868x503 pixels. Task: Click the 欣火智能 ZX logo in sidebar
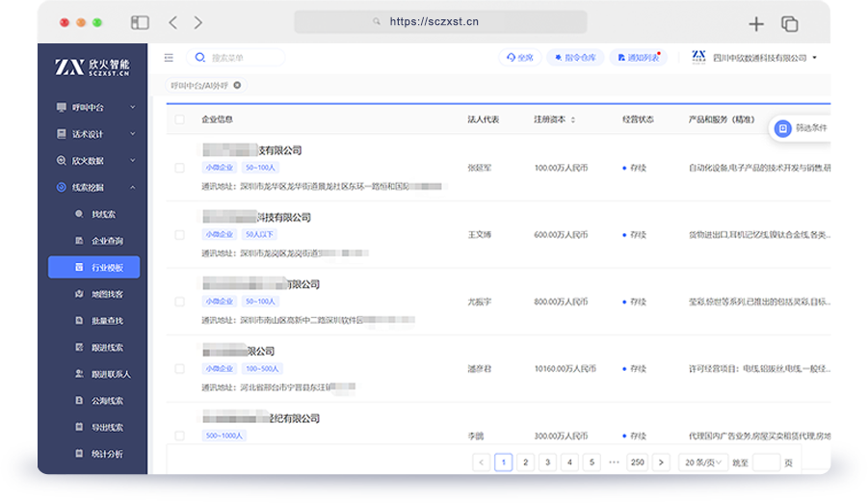[92, 66]
